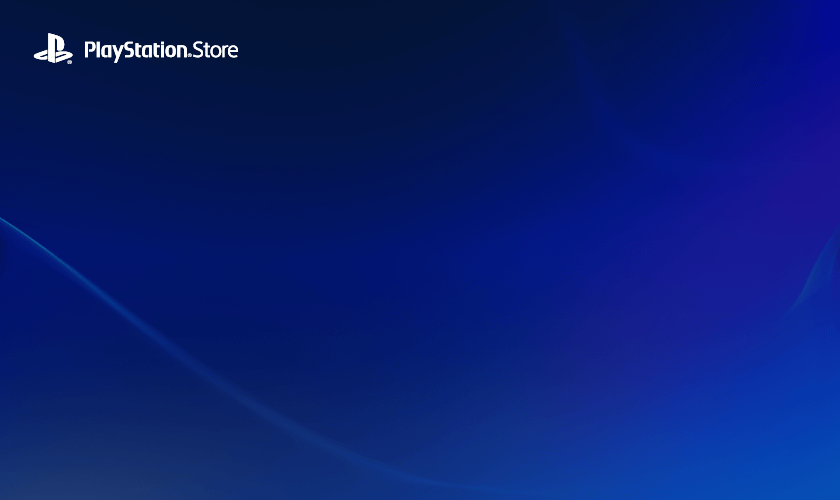Click the small dot between PlayStation and Store
The image size is (840, 500).
pos(189,57)
